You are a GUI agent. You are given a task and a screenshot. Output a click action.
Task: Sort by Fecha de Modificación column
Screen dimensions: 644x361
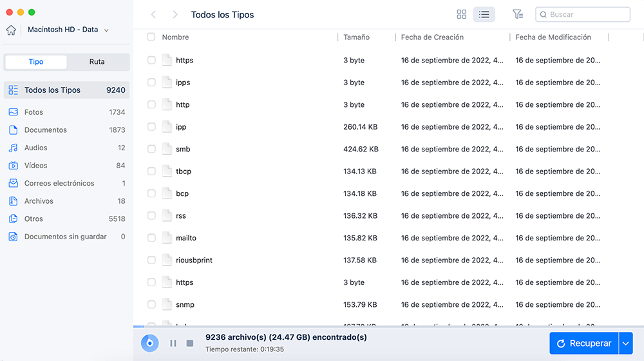[x=553, y=37]
